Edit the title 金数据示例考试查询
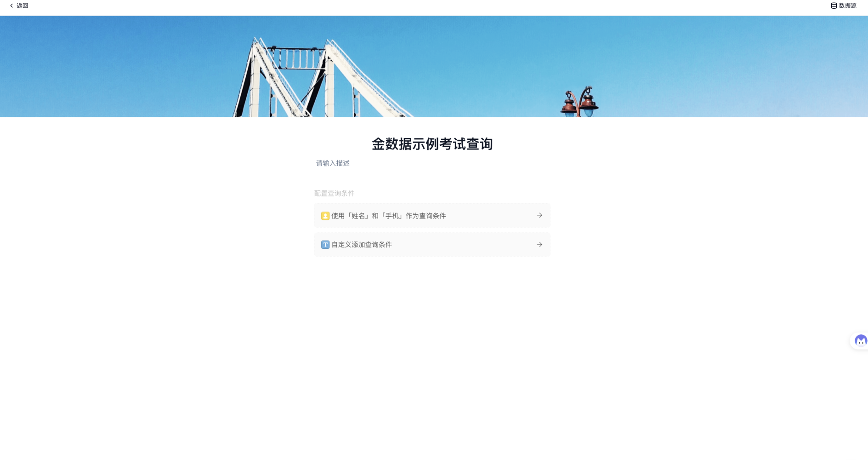Screen dimensions: 868x460 coord(432,144)
